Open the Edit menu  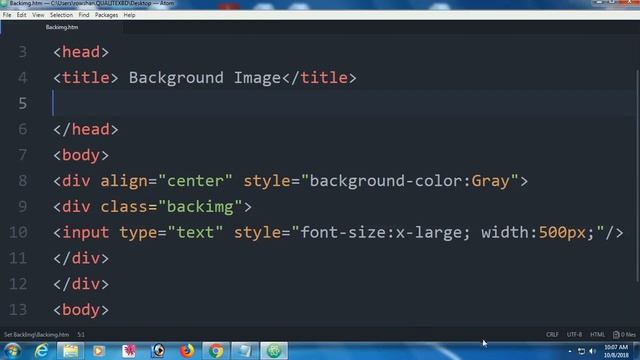coord(22,15)
